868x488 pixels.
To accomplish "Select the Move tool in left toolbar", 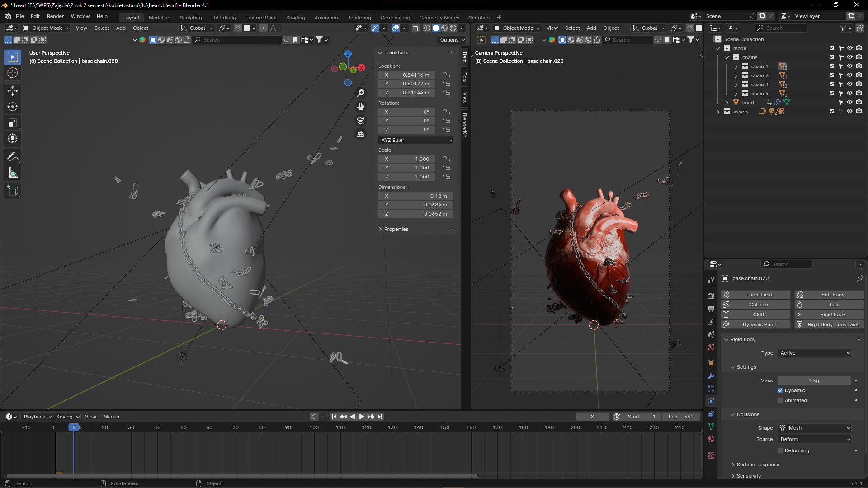I will pos(13,90).
